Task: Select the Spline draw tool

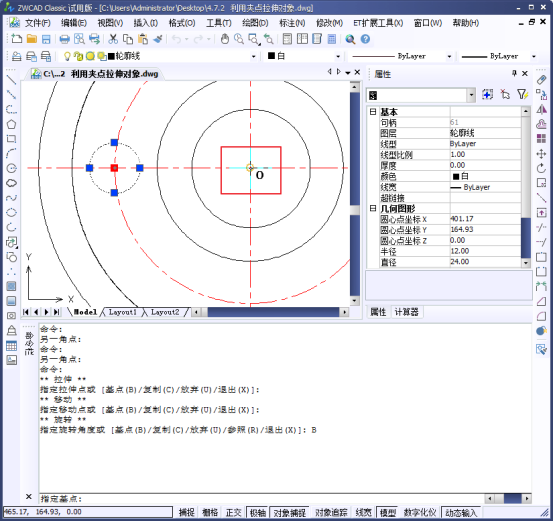Action: [x=11, y=198]
